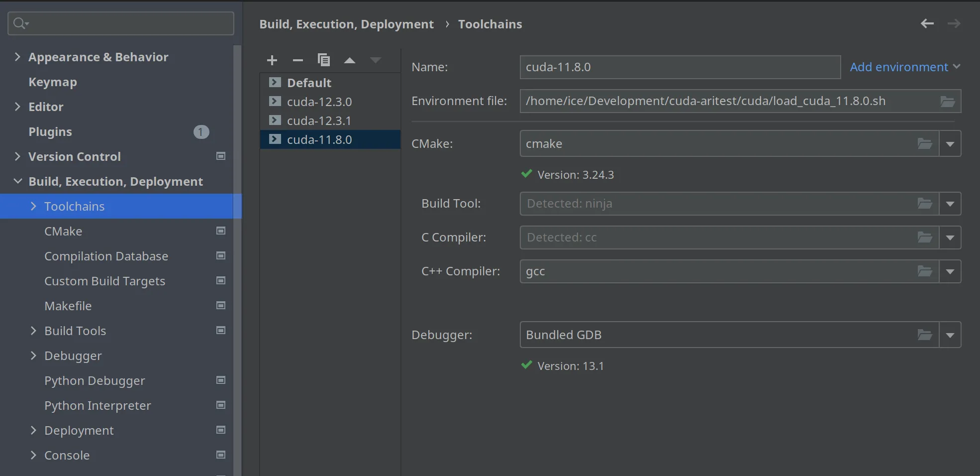Open Custom Build Targets settings

point(104,281)
